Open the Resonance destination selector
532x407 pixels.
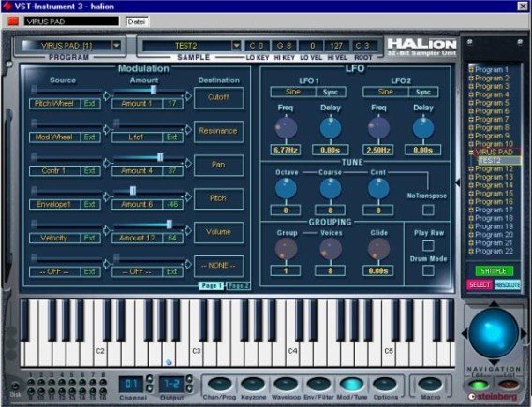pos(218,131)
